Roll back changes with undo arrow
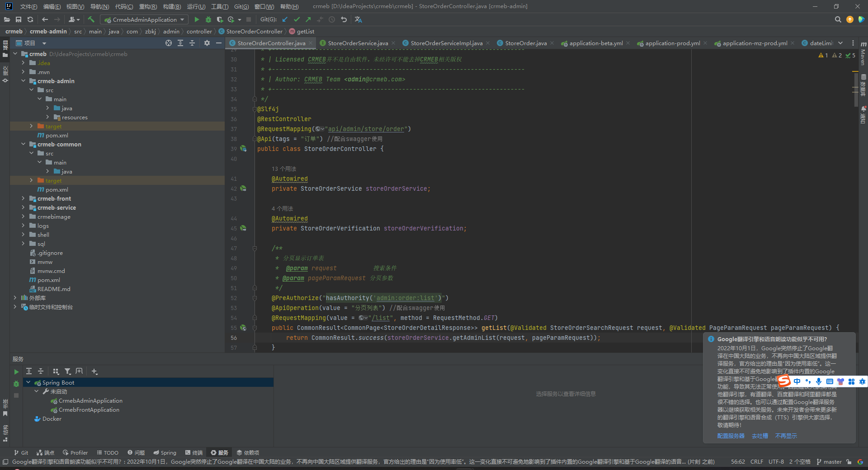 344,19
